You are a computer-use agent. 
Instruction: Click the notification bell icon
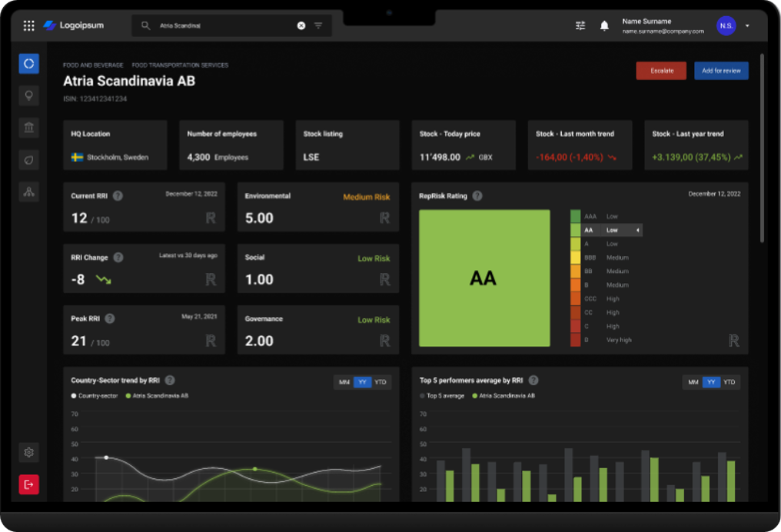(x=604, y=25)
